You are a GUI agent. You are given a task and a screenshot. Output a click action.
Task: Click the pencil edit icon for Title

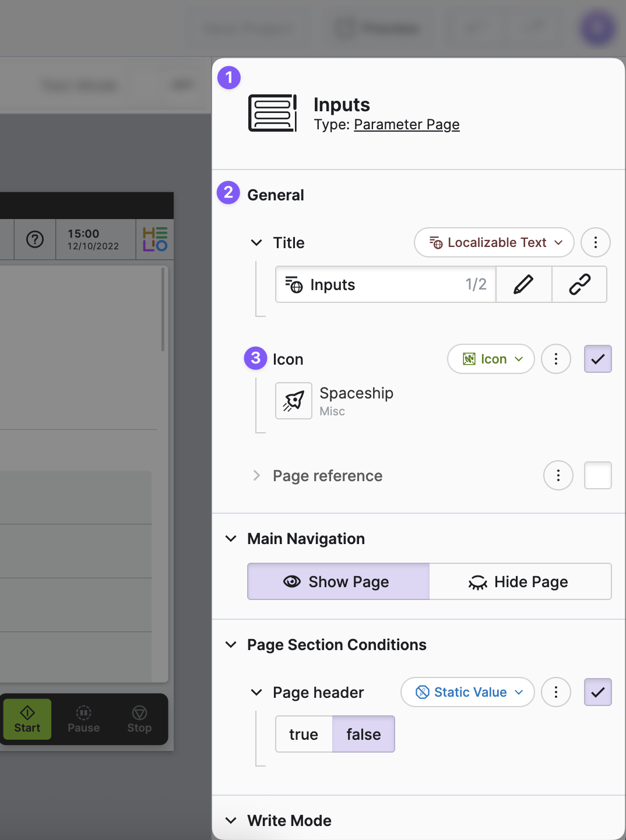click(x=523, y=284)
